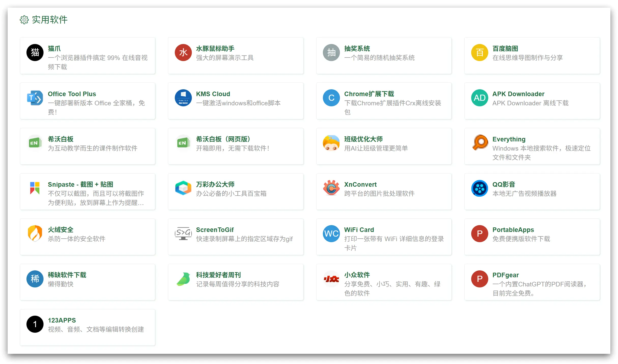The width and height of the screenshot is (618, 364).
Task: Open the 科技爱好者周刊 title link
Action: 218,275
